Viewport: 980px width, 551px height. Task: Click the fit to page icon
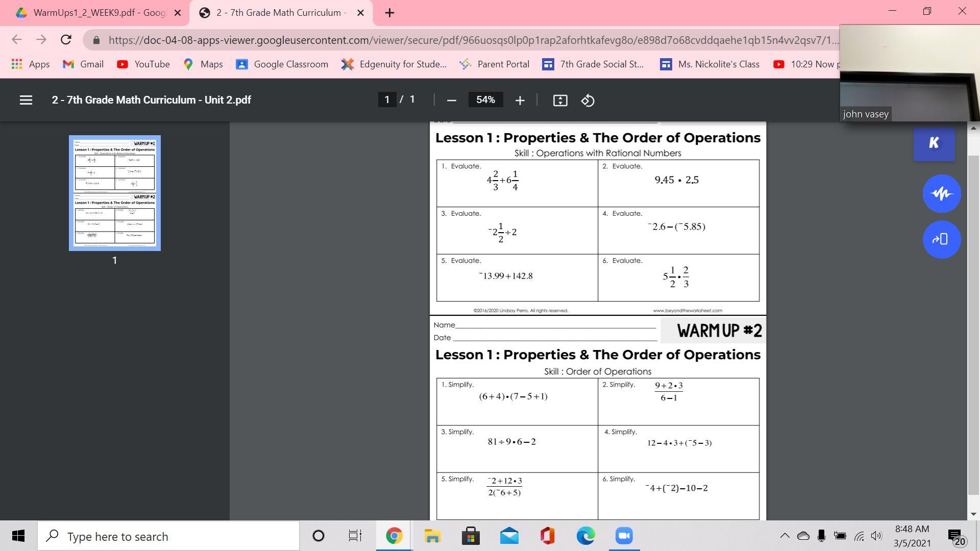pos(560,101)
